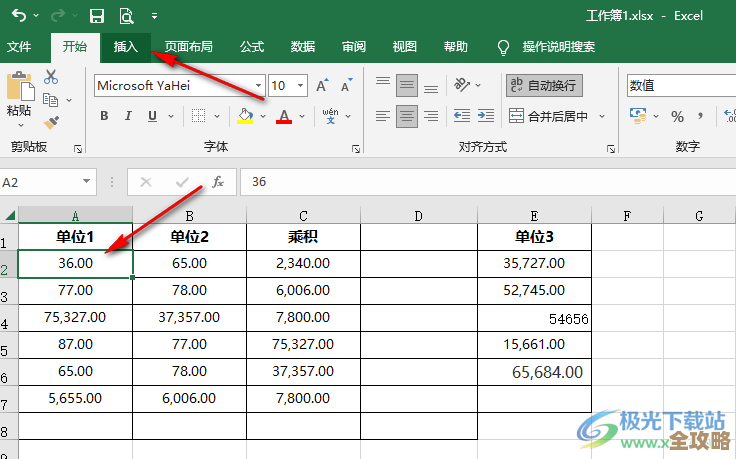Switch to the 开始 ribbon tab
The height and width of the screenshot is (459, 736).
[75, 46]
